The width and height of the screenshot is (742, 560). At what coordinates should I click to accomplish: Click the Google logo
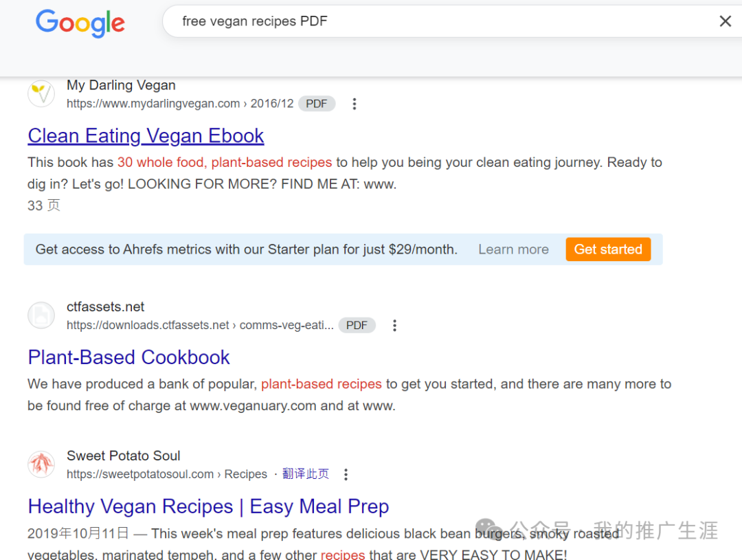click(80, 23)
